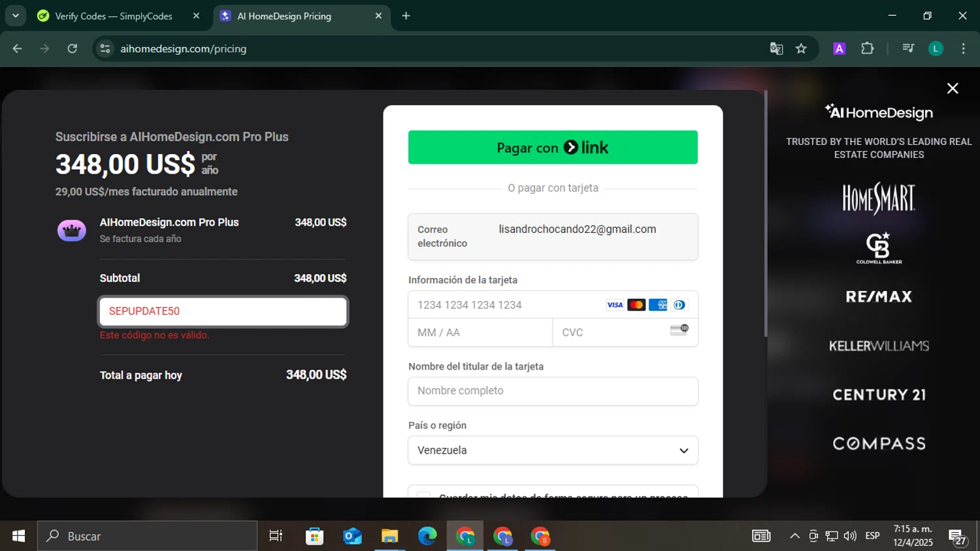
Task: Switch to the Verify Codes — SimplyCodes tab
Action: coord(114,16)
